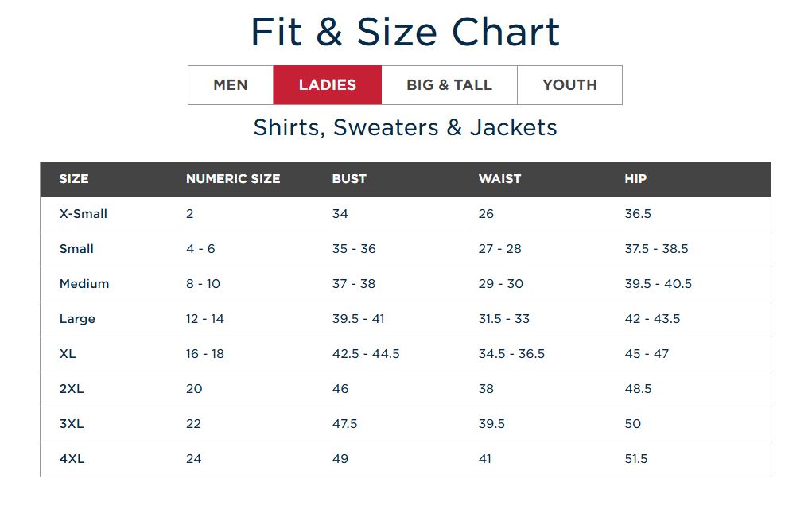This screenshot has height=506, width=812.
Task: Select the X-Small size row label
Action: point(84,214)
